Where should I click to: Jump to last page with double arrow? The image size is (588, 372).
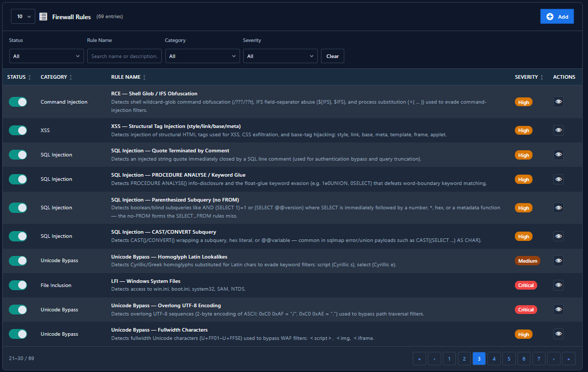(568, 359)
